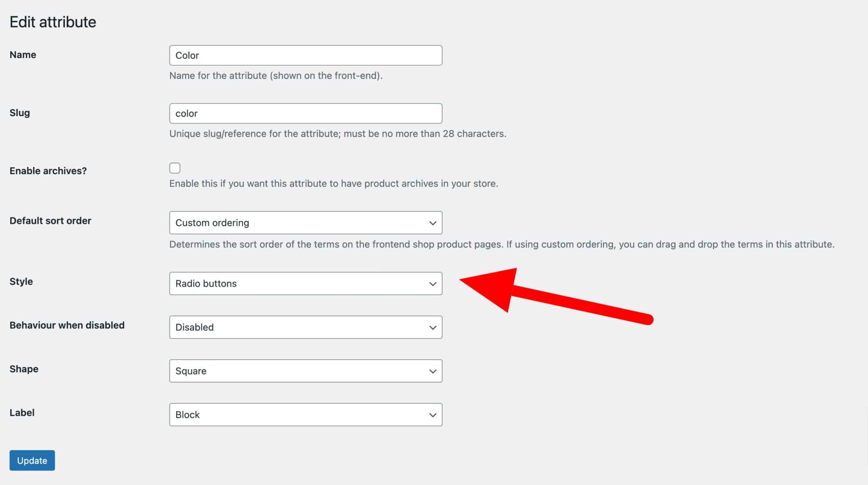Click the chevron on Default sort order
Viewport: 868px width, 485px height.
[x=432, y=223]
